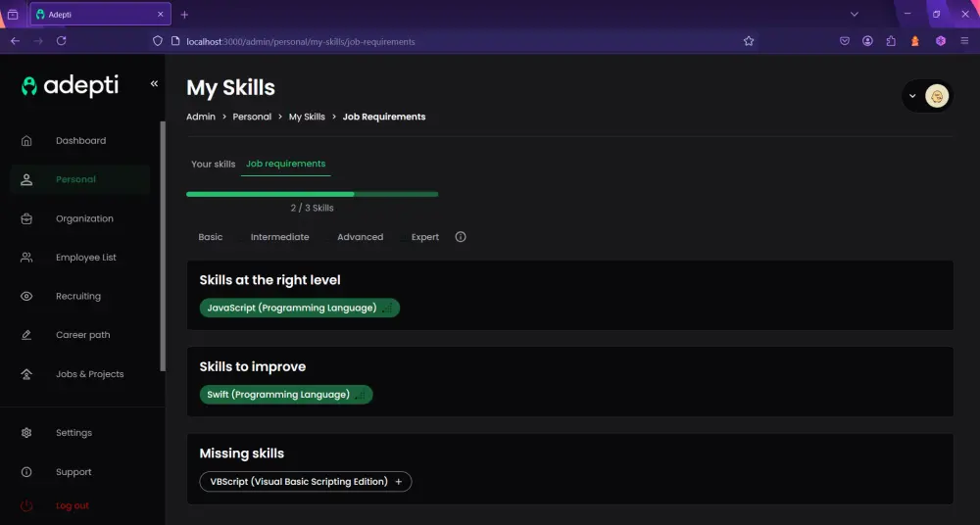Click the shield tracking protection icon
980x525 pixels.
(158, 41)
